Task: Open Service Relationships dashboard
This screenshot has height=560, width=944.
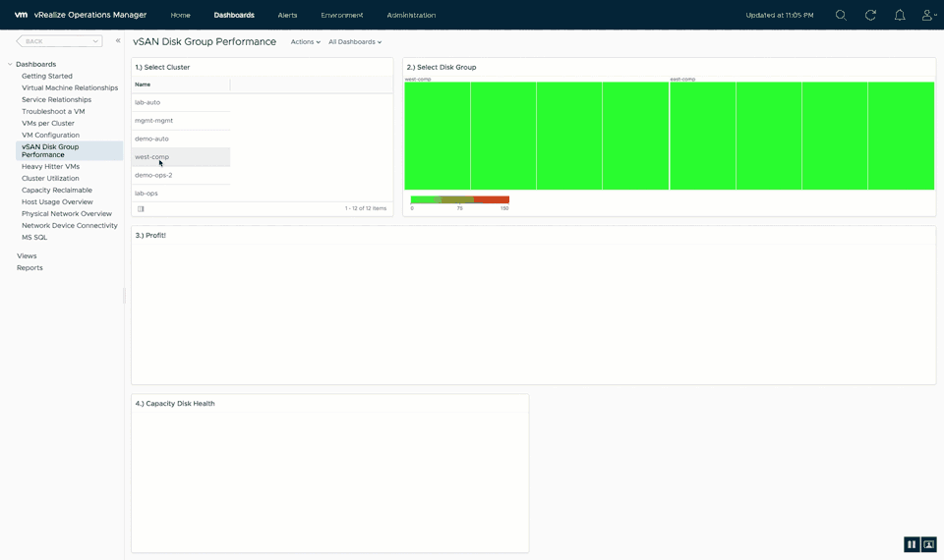Action: pyautogui.click(x=57, y=100)
